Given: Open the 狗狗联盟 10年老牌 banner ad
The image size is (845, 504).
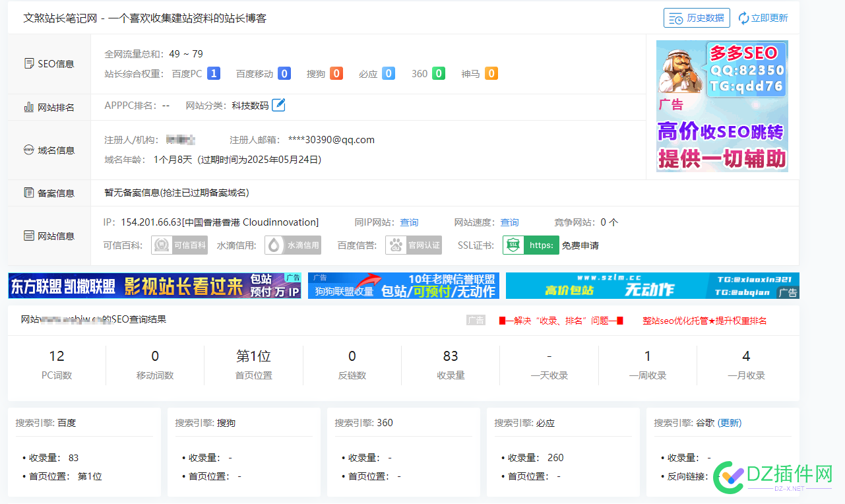Looking at the screenshot, I should coord(404,286).
